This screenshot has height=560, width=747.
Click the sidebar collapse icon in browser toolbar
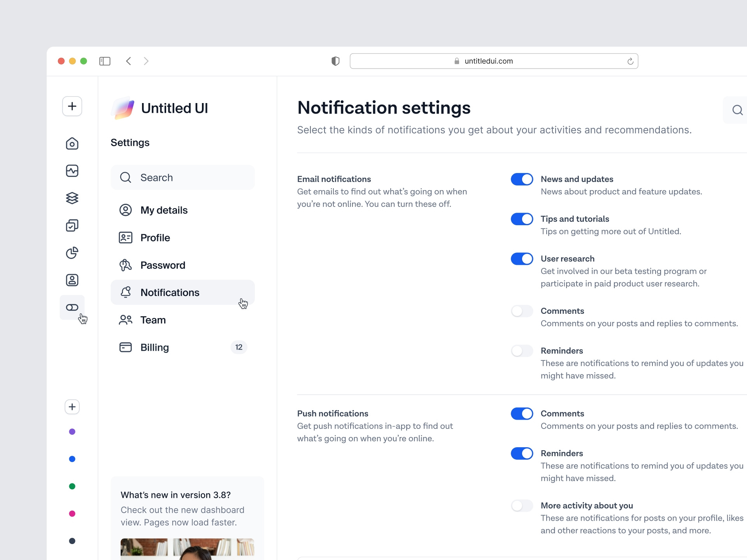click(105, 61)
